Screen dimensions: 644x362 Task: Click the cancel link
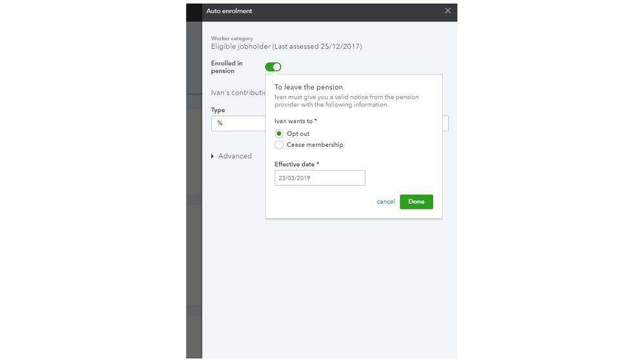tap(385, 202)
